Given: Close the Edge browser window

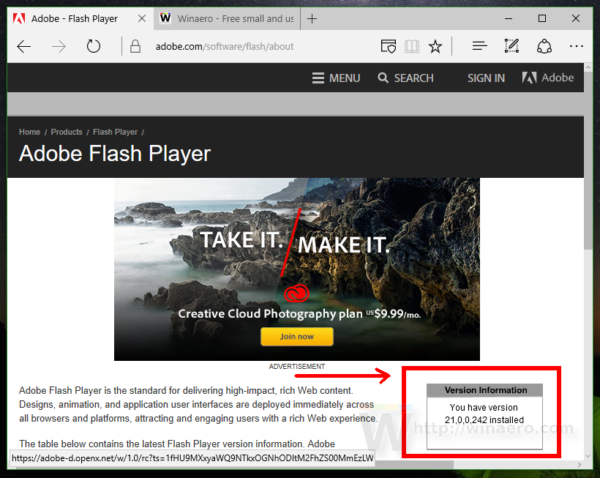Looking at the screenshot, I should pos(576,18).
